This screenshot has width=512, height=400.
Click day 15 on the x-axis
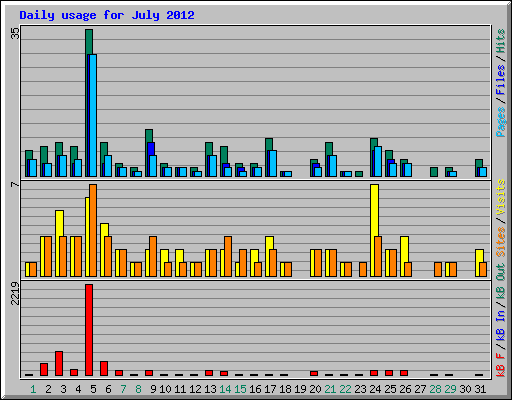point(240,389)
